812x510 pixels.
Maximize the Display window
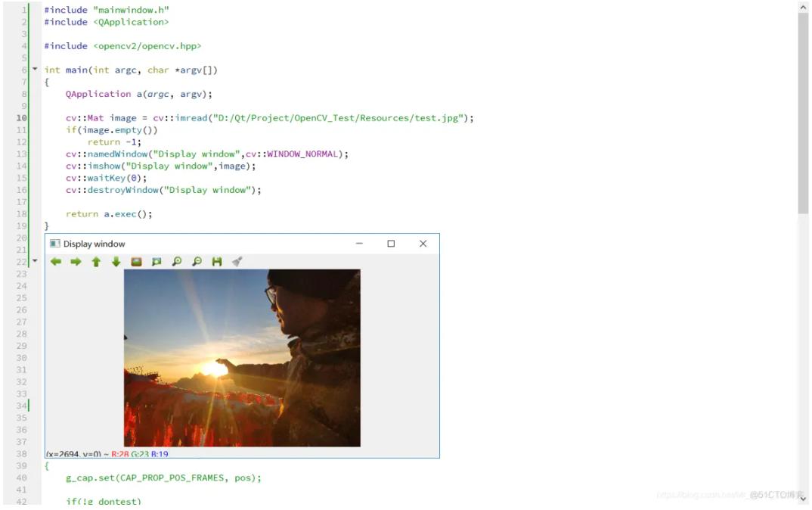pyautogui.click(x=391, y=244)
